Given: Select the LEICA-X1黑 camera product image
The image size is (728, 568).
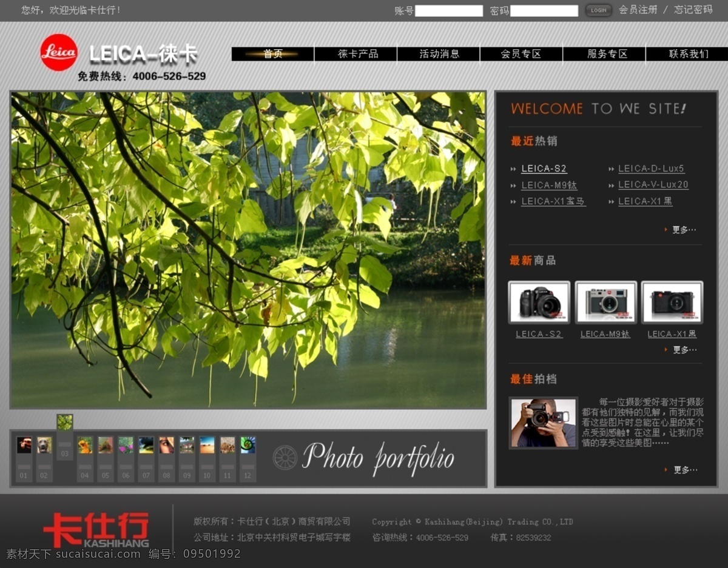Looking at the screenshot, I should [x=672, y=302].
